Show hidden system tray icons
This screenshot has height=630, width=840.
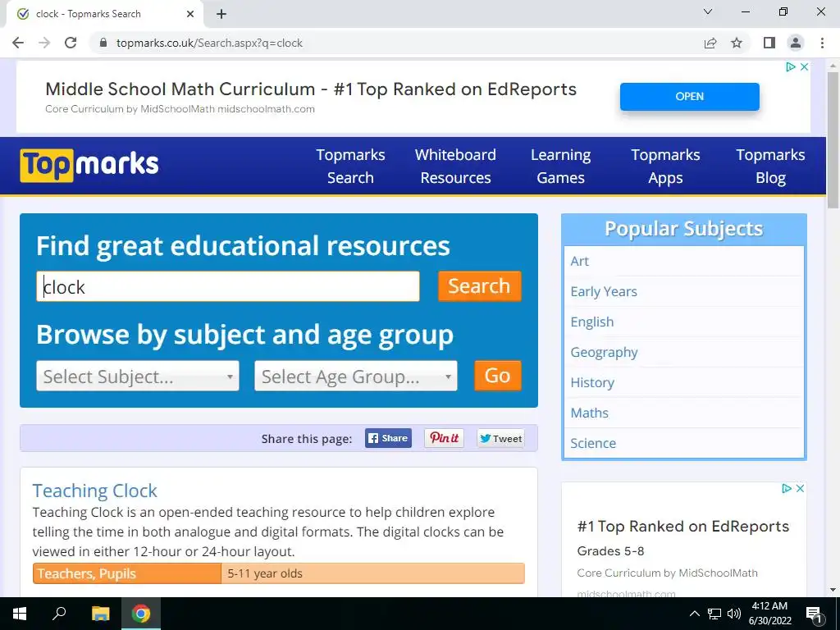(x=694, y=614)
